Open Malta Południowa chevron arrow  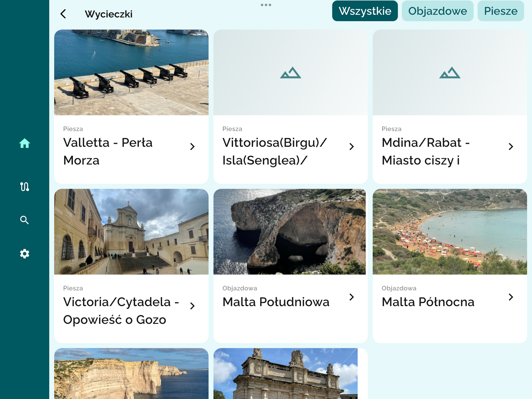[x=352, y=297]
